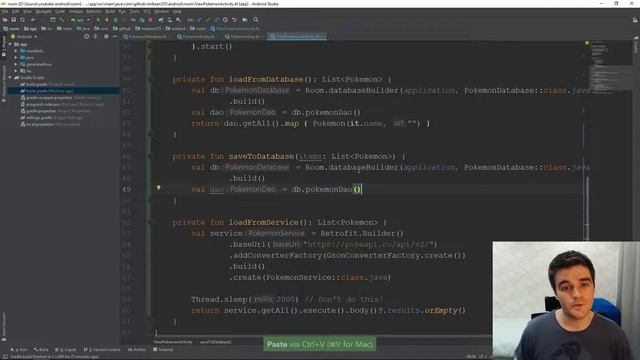This screenshot has height=360, width=640.
Task: Open the Refactor menu
Action: (x=93, y=11)
